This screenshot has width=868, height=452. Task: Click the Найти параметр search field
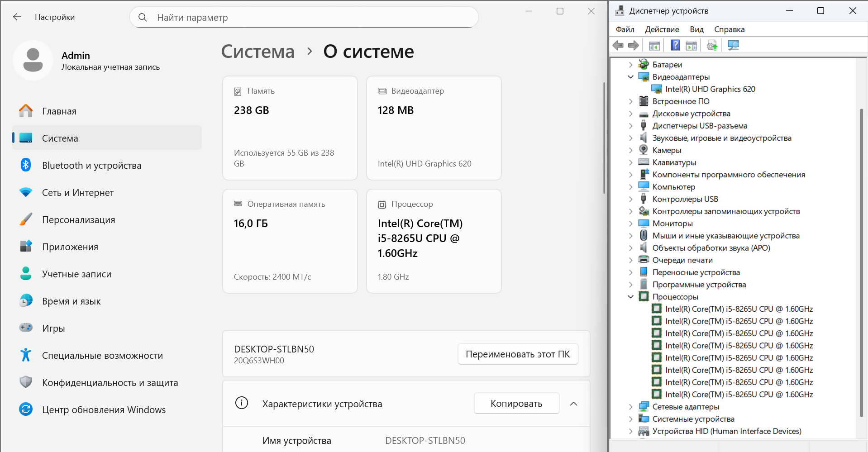(304, 18)
